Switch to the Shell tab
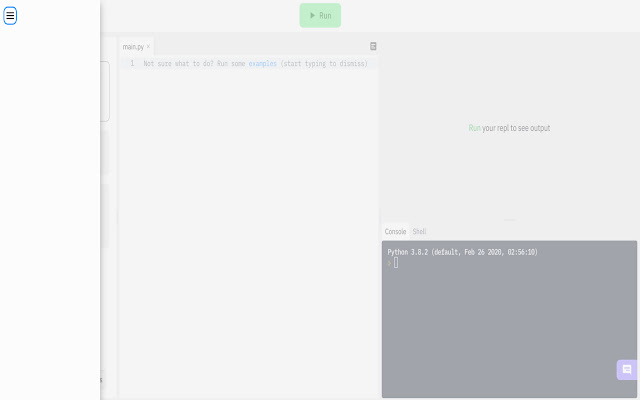Screen dimensions: 640x400 pos(419,231)
